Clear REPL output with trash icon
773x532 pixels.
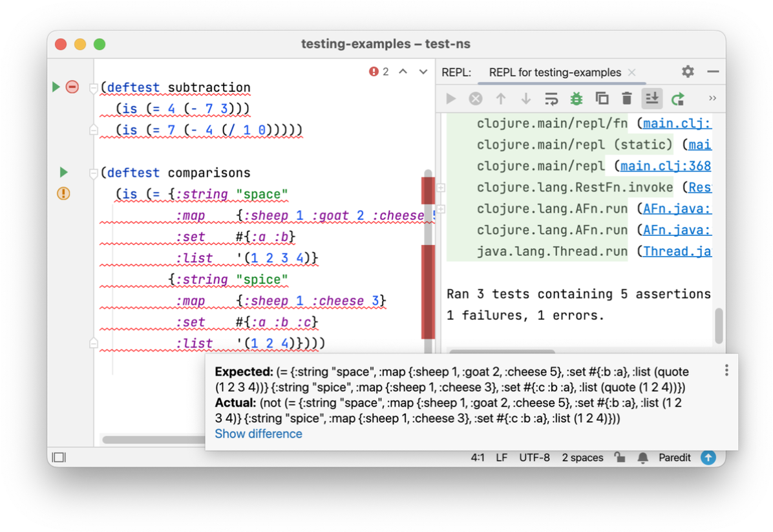pos(626,99)
